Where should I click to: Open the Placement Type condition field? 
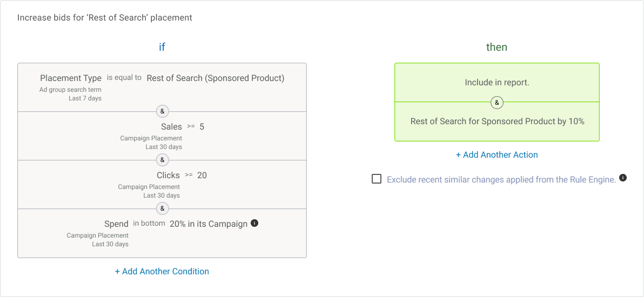pyautogui.click(x=71, y=78)
